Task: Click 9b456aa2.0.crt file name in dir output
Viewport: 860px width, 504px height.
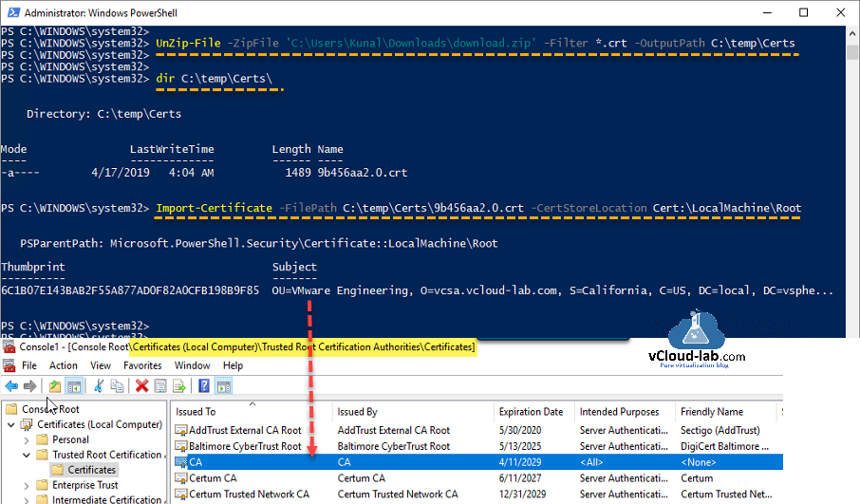Action: pyautogui.click(x=362, y=173)
